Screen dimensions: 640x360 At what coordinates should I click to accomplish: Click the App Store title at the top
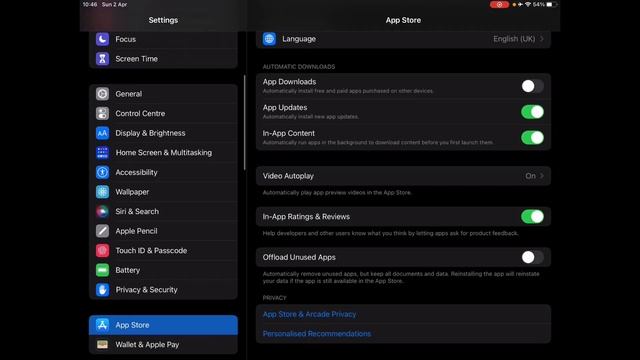point(403,20)
